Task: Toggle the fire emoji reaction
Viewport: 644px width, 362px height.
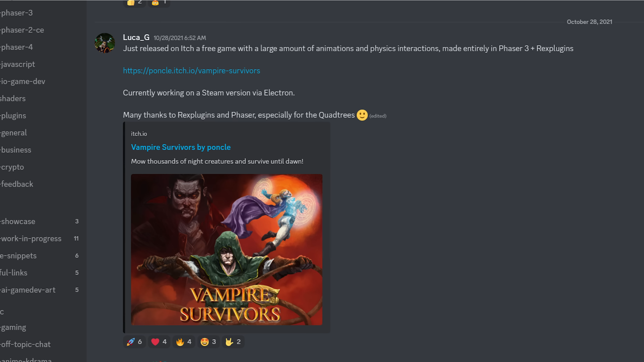Action: click(x=184, y=342)
